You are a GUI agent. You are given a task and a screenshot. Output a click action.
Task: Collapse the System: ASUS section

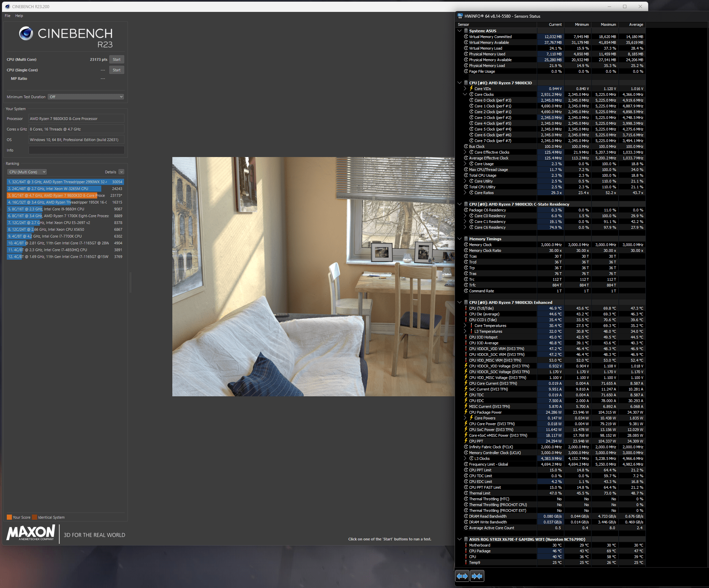[x=460, y=31]
